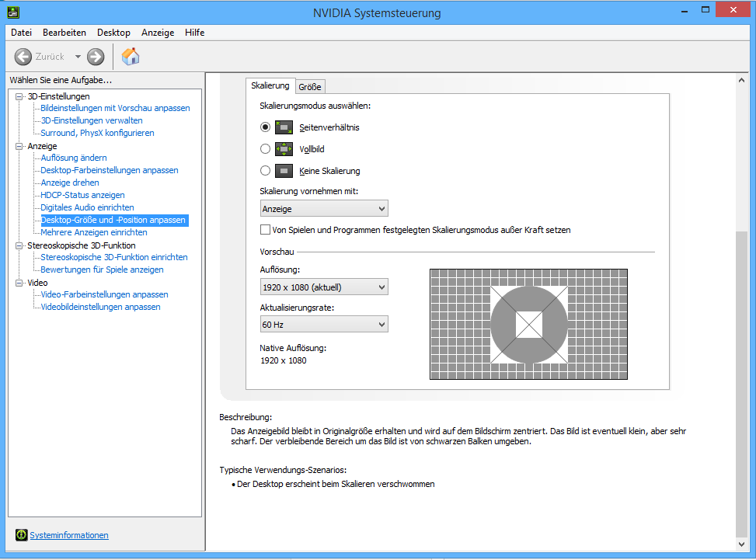Viewport: 756px width, 560px height.
Task: Click the scrollbar down arrow
Action: (x=741, y=544)
